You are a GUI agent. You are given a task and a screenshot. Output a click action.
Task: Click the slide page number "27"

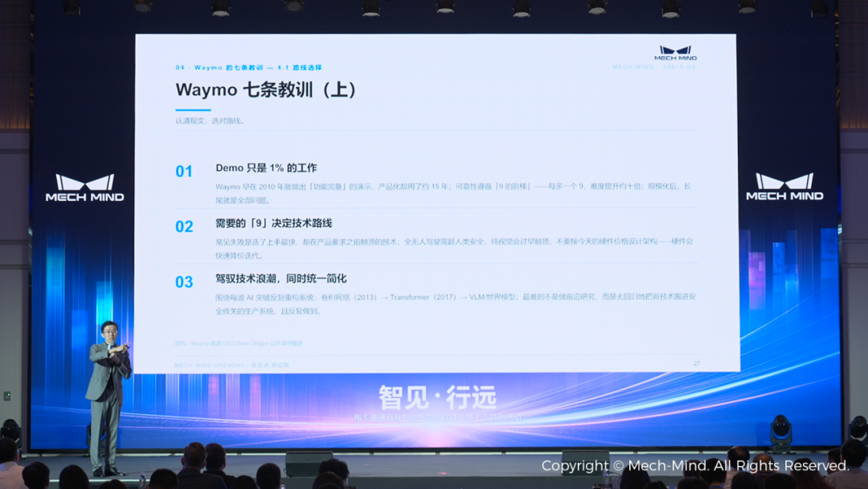(x=696, y=364)
